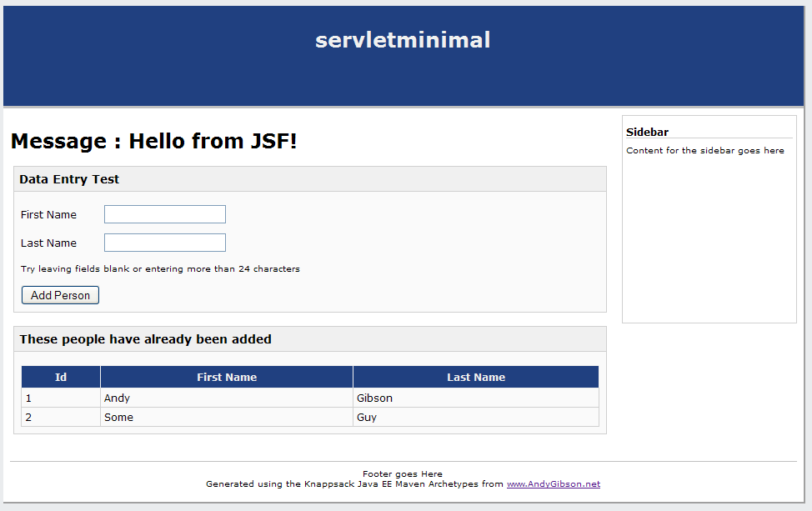This screenshot has width=812, height=511.
Task: Click the Last Name column header
Action: [x=476, y=377]
